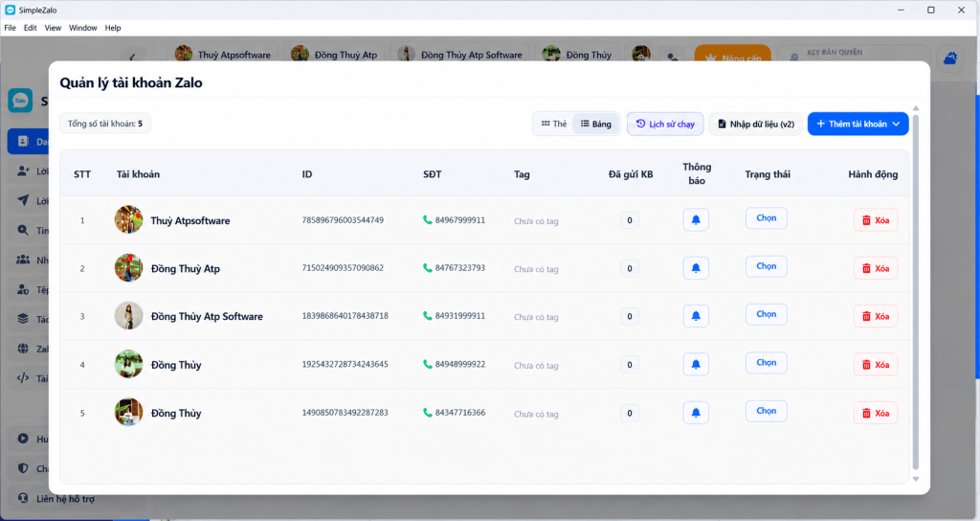The height and width of the screenshot is (521, 980).
Task: Switch to Thẻ card view
Action: pyautogui.click(x=554, y=124)
